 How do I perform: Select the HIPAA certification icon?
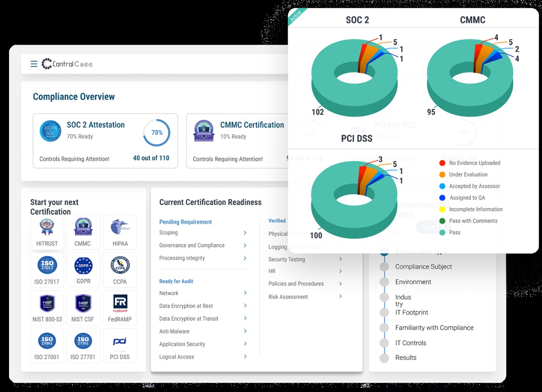120,227
